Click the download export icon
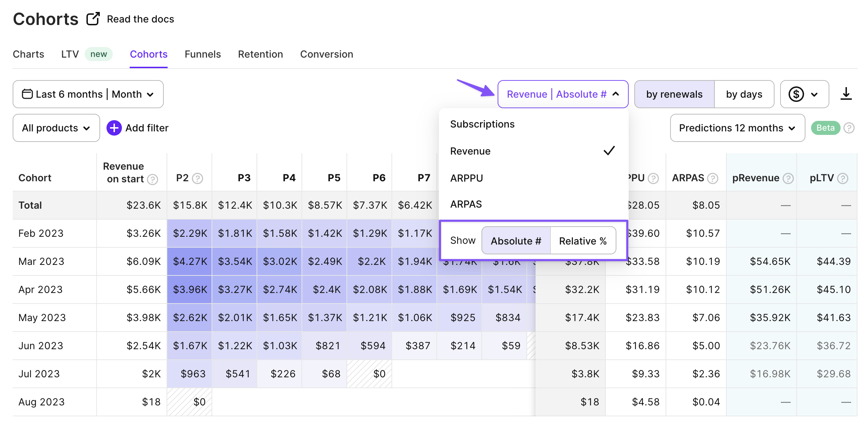 [846, 94]
